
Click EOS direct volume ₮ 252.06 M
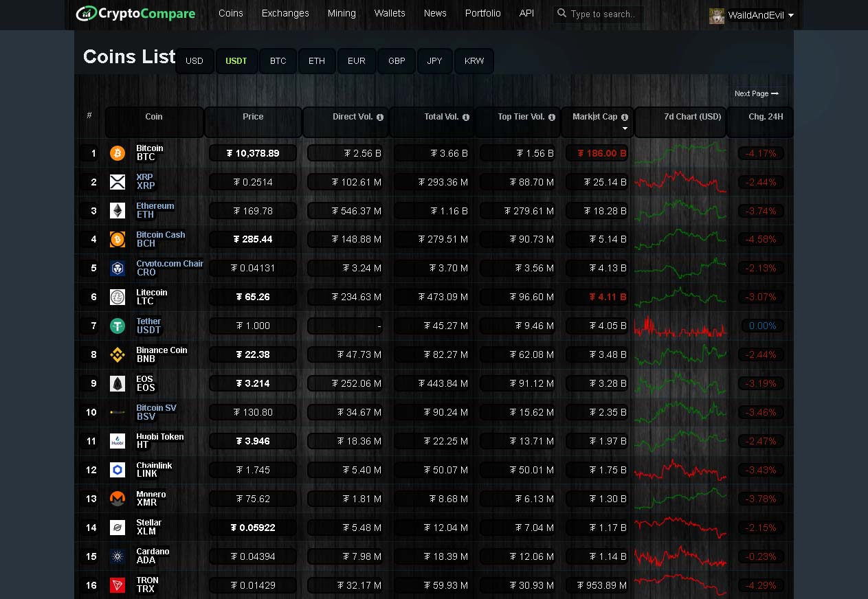[x=345, y=384]
